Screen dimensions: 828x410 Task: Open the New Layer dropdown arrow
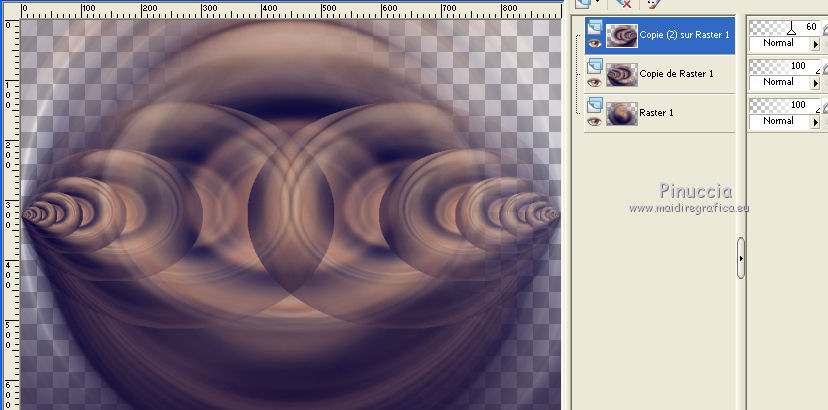[x=598, y=3]
